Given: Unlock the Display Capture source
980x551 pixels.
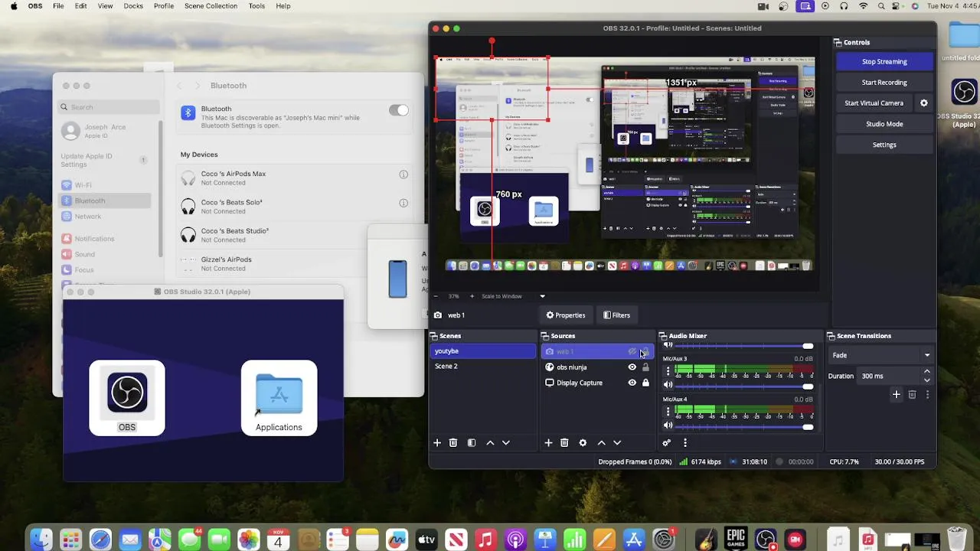Looking at the screenshot, I should coord(645,383).
